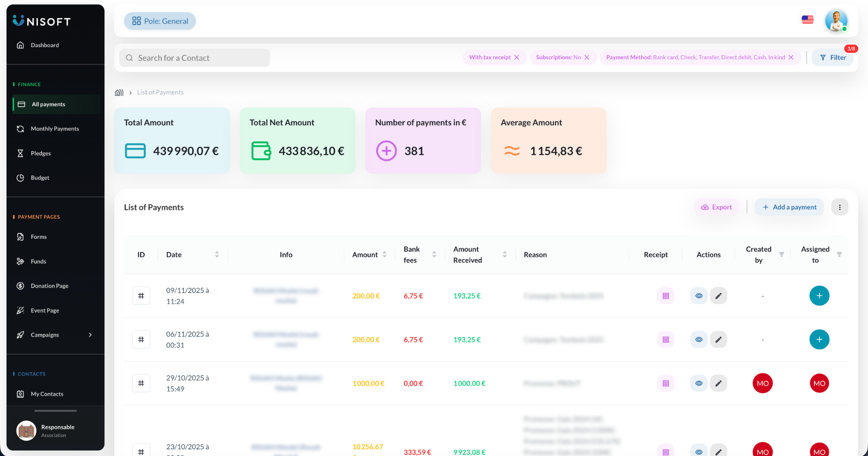Sort the payments by the Date column
The height and width of the screenshot is (456, 868).
[x=217, y=255]
